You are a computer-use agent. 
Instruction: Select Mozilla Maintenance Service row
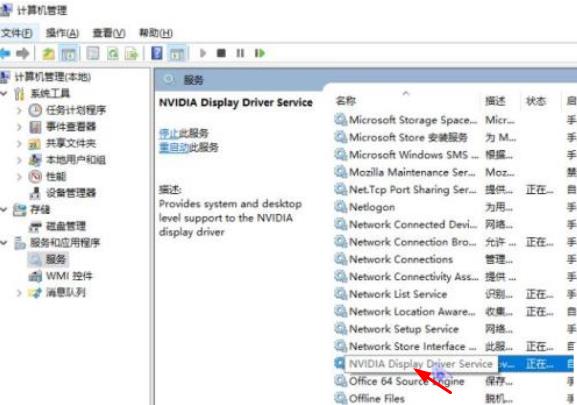pyautogui.click(x=455, y=172)
